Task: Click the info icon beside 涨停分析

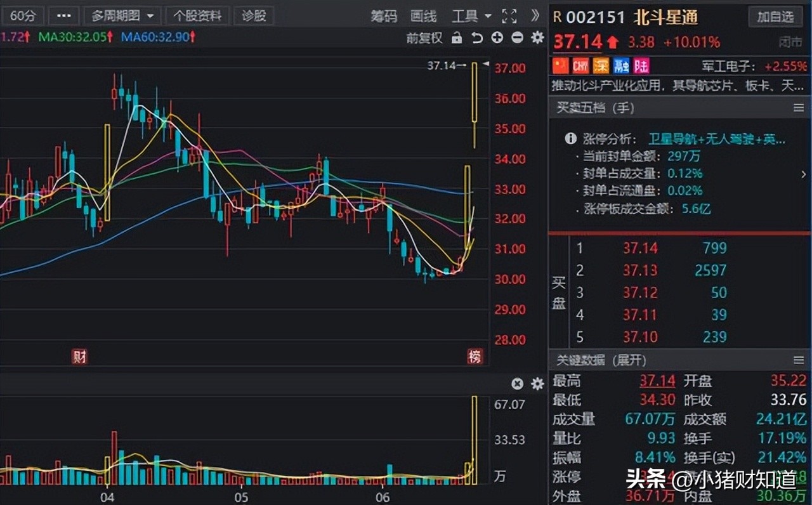Action: 570,138
